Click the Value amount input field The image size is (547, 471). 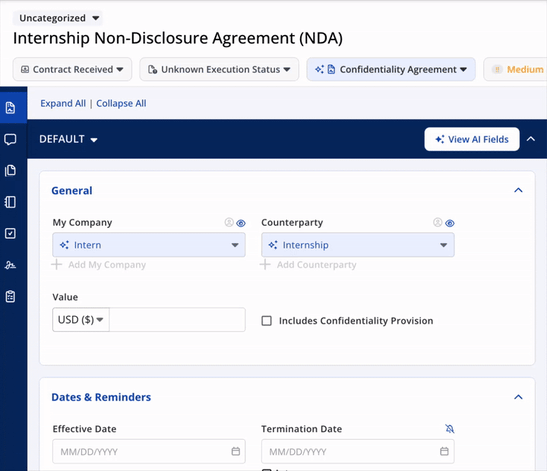177,320
